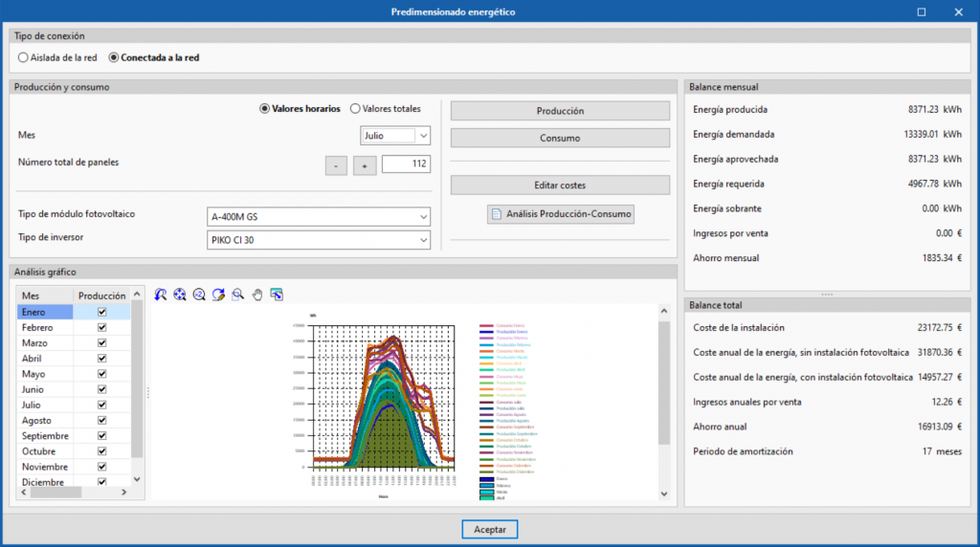This screenshot has height=547, width=980.
Task: Open Análisis Producción-Consumo report
Action: (x=560, y=214)
